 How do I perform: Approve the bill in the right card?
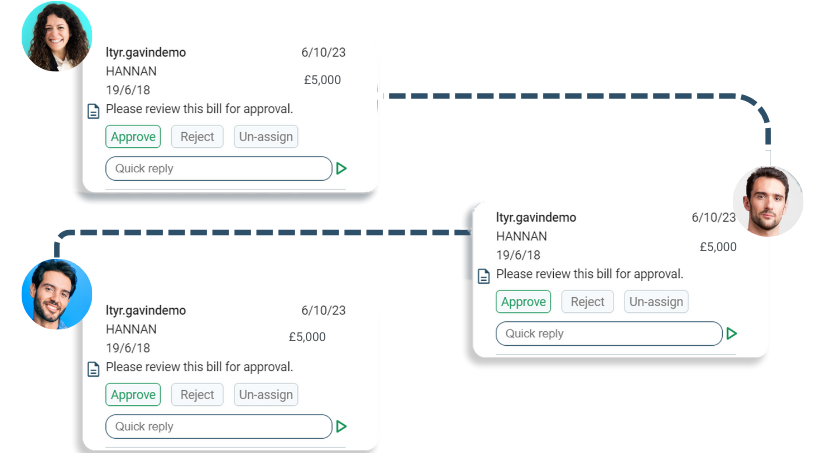523,302
